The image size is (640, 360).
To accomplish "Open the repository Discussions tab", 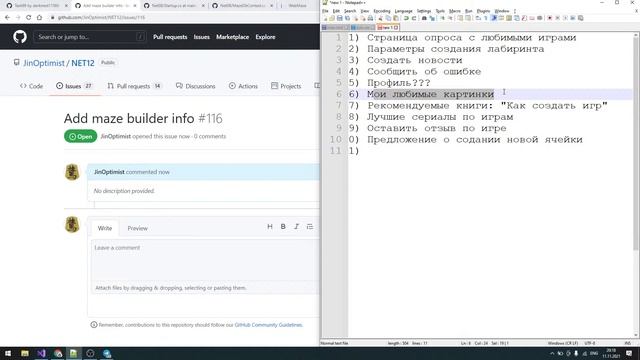I will pyautogui.click(x=196, y=86).
